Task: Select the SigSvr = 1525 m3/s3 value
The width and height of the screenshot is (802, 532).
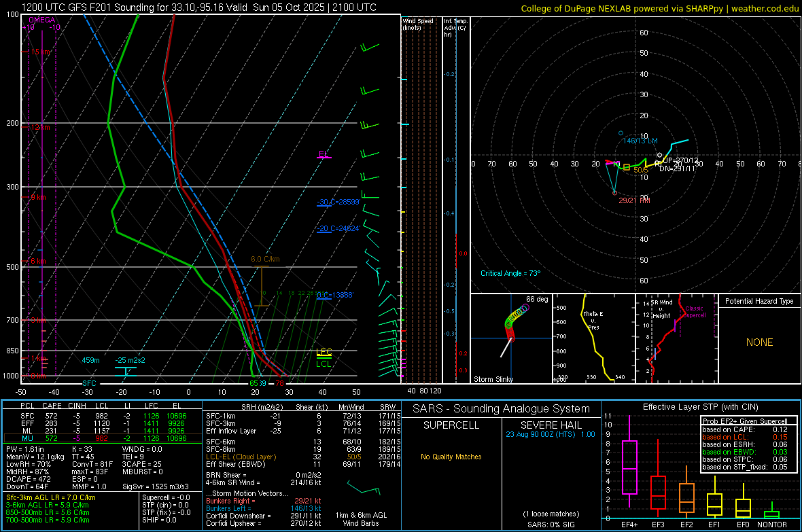Action: coord(156,486)
